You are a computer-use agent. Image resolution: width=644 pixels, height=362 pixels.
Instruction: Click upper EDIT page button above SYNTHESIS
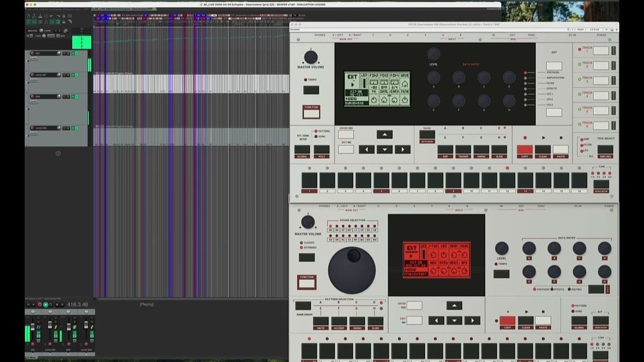click(x=554, y=66)
